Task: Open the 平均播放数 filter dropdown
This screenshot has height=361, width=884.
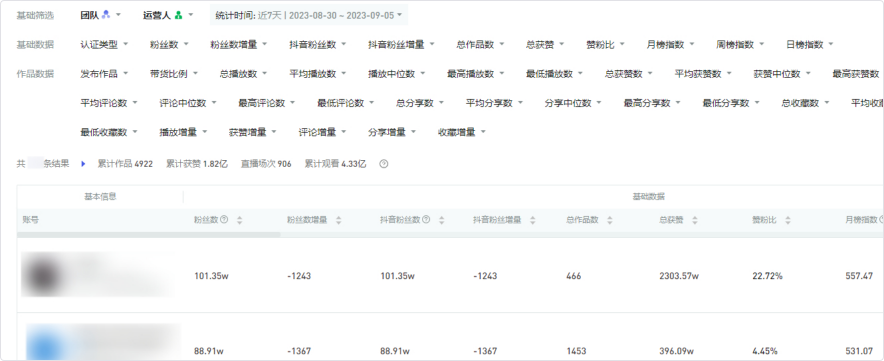Action: [x=317, y=74]
